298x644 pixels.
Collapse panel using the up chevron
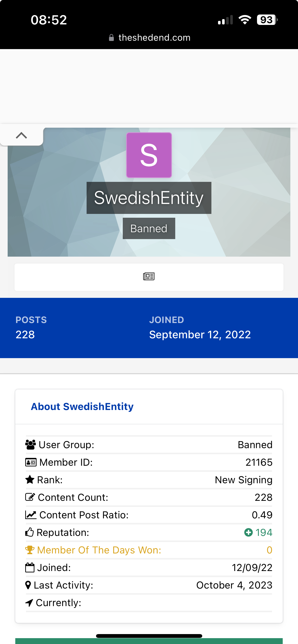[21, 135]
